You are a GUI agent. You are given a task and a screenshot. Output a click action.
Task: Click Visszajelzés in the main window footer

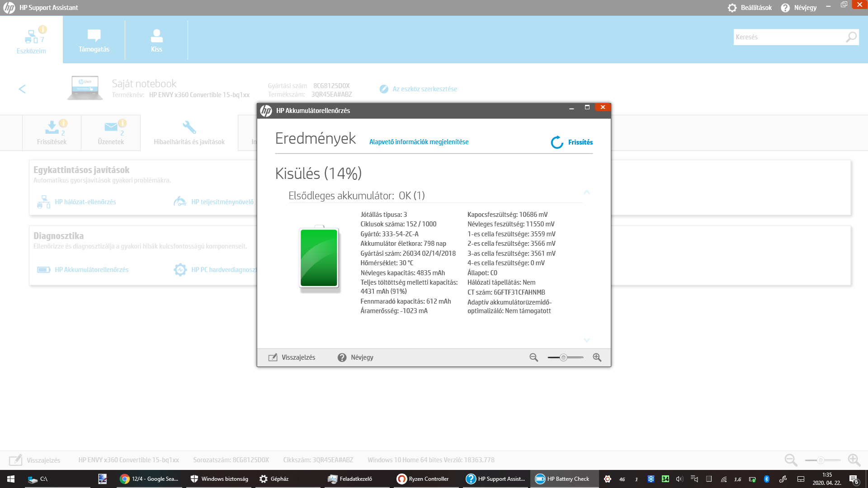pyautogui.click(x=35, y=460)
